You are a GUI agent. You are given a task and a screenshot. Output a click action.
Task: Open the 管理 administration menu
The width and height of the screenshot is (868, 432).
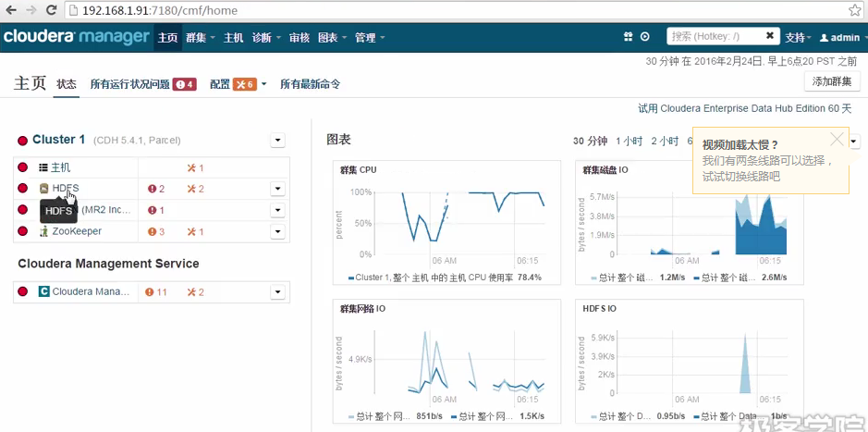(369, 38)
